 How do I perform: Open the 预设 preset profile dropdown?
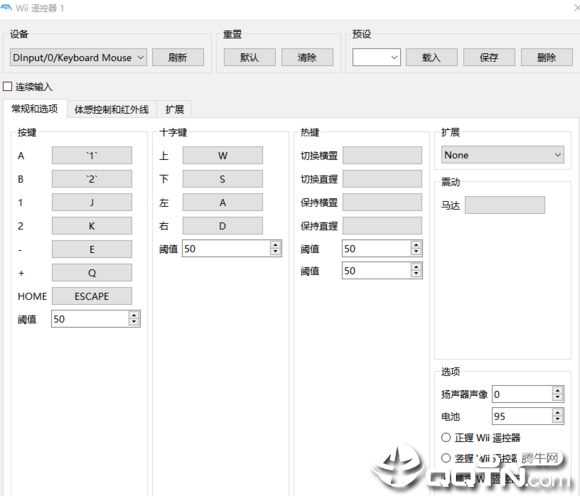[x=376, y=57]
